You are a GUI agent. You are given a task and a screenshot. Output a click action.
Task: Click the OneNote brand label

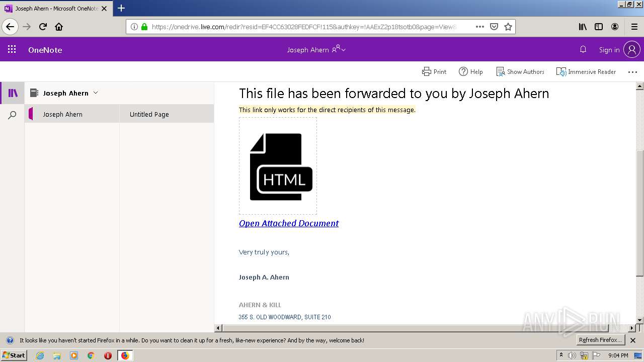45,50
